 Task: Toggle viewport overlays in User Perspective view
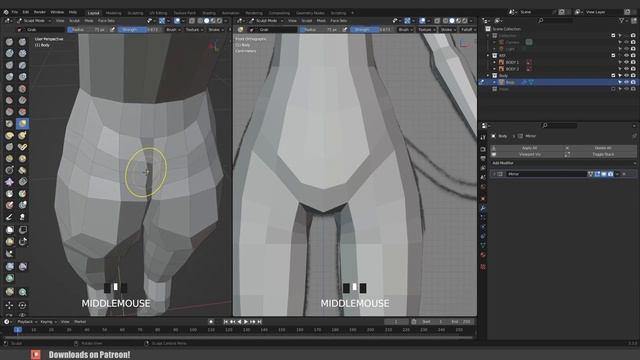pos(177,20)
